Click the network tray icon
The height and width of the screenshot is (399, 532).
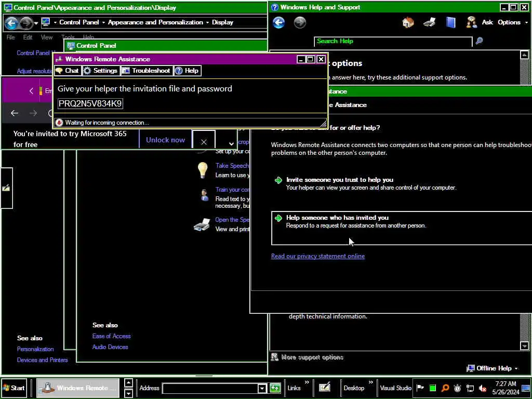tap(470, 388)
